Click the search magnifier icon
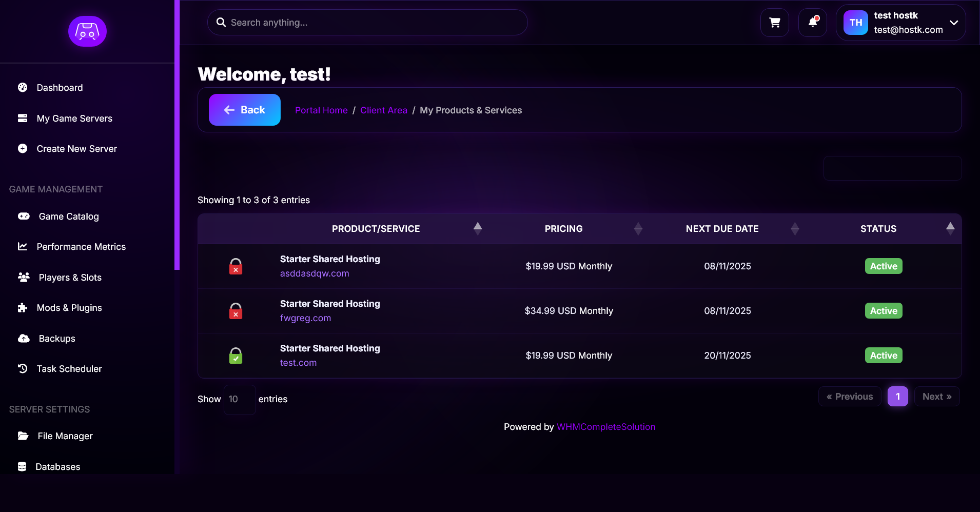 click(x=221, y=23)
